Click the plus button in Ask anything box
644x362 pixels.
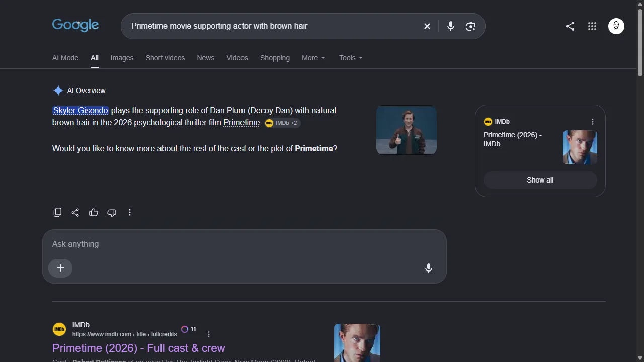point(60,268)
